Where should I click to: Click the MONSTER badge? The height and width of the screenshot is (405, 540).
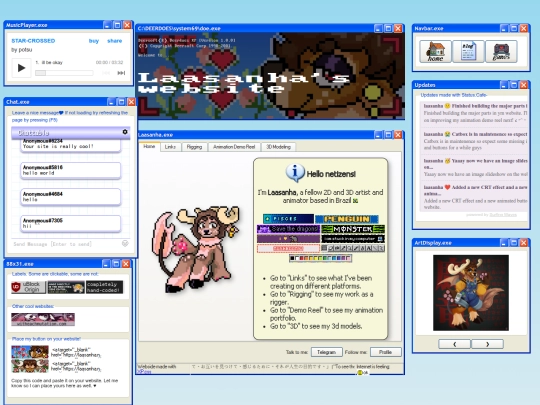tap(353, 229)
